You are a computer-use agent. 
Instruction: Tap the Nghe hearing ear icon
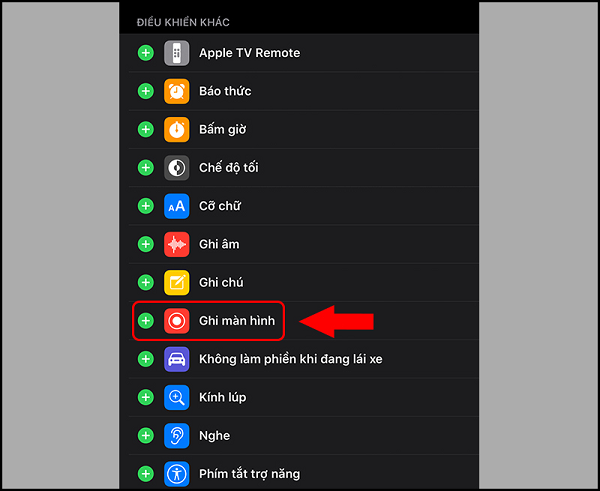click(x=176, y=436)
